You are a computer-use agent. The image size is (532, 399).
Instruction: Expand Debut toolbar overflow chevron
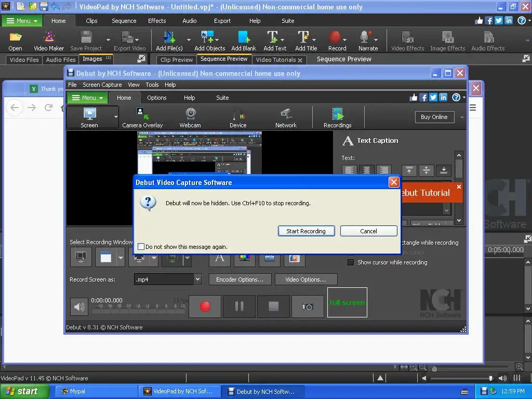point(462,117)
